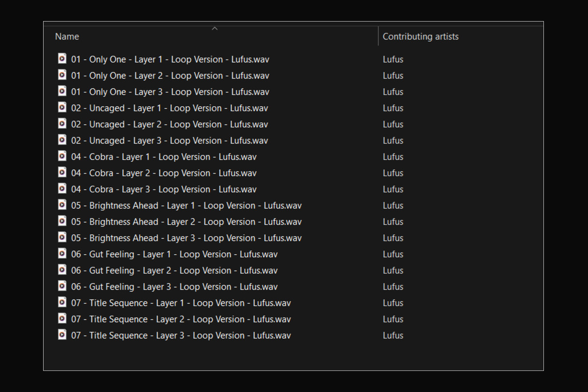Click the Title Sequence Layer 3 file icon
Screen dimensions: 588x392
click(x=62, y=335)
